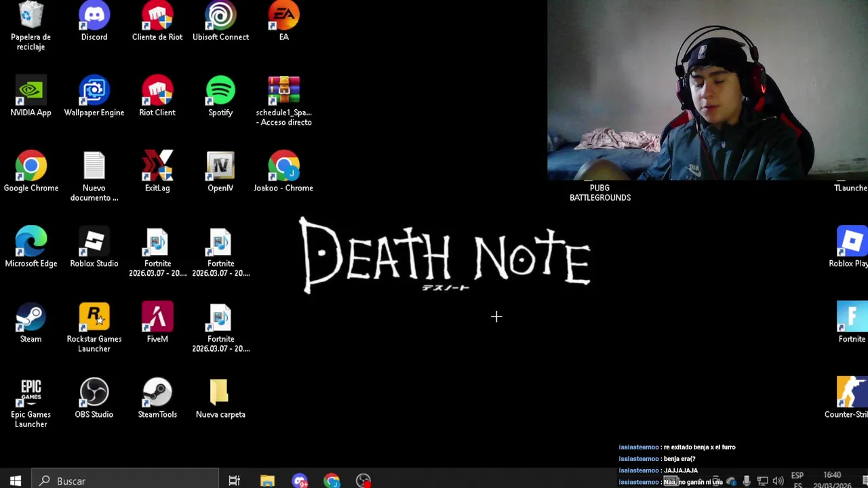Open the volume speaker tray icon
The image size is (868, 488).
(x=778, y=481)
